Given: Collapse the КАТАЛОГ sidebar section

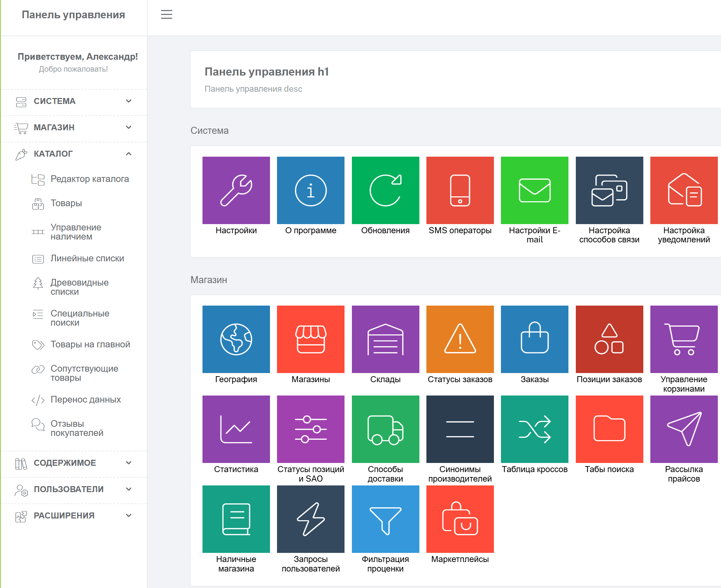Looking at the screenshot, I should (x=74, y=154).
